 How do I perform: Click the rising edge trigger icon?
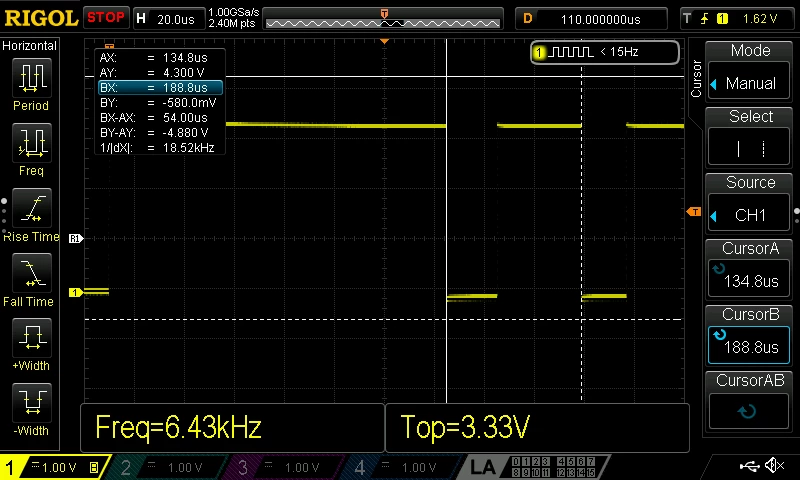tap(705, 19)
